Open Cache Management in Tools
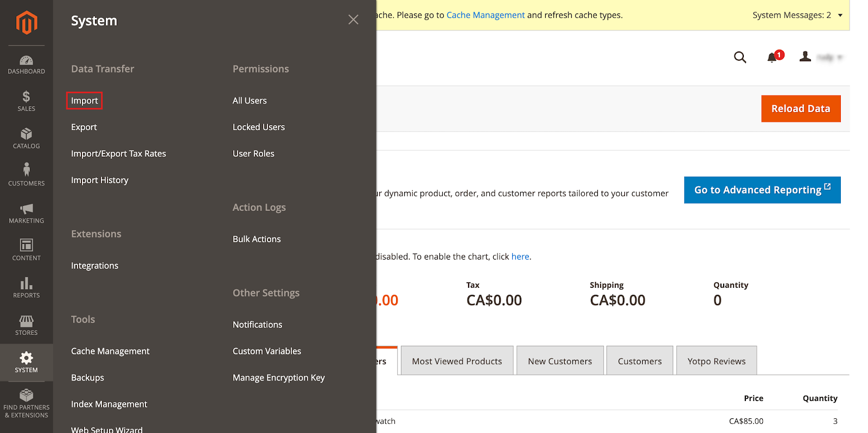868x433 pixels. [110, 351]
